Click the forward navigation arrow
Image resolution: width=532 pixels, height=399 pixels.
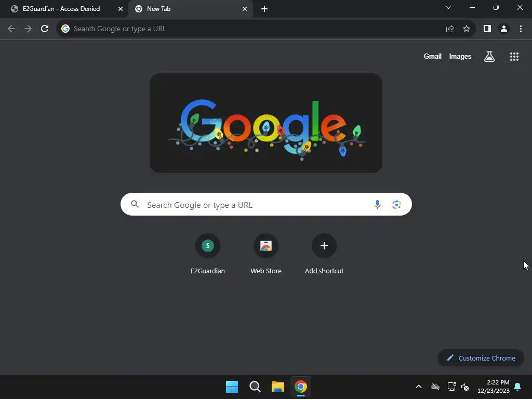(28, 29)
